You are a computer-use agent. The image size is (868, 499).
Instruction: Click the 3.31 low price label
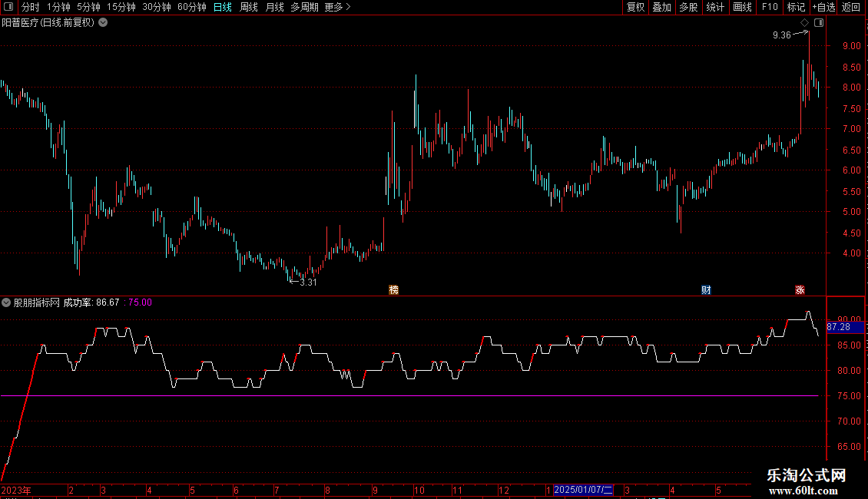pos(308,283)
